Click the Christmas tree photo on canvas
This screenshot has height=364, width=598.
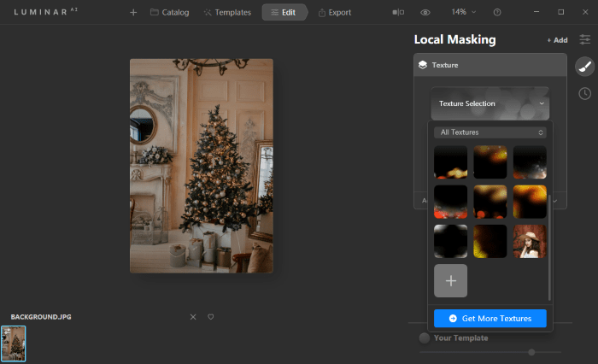point(202,166)
